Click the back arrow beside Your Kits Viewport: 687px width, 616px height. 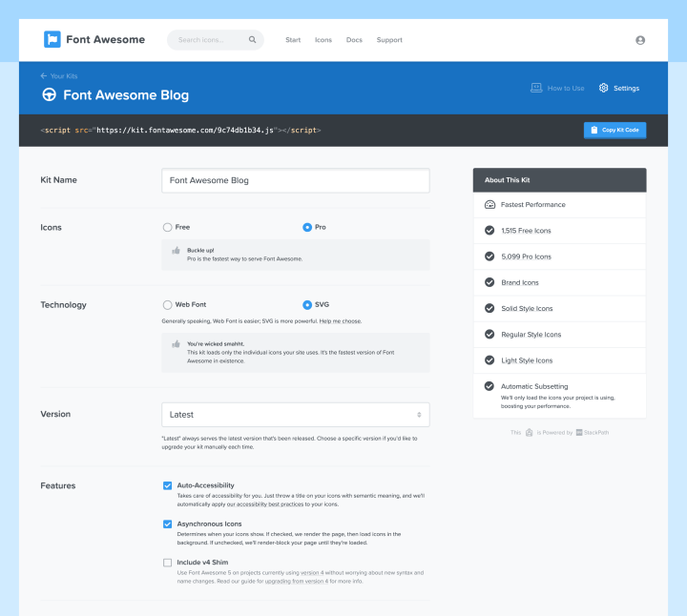point(44,75)
